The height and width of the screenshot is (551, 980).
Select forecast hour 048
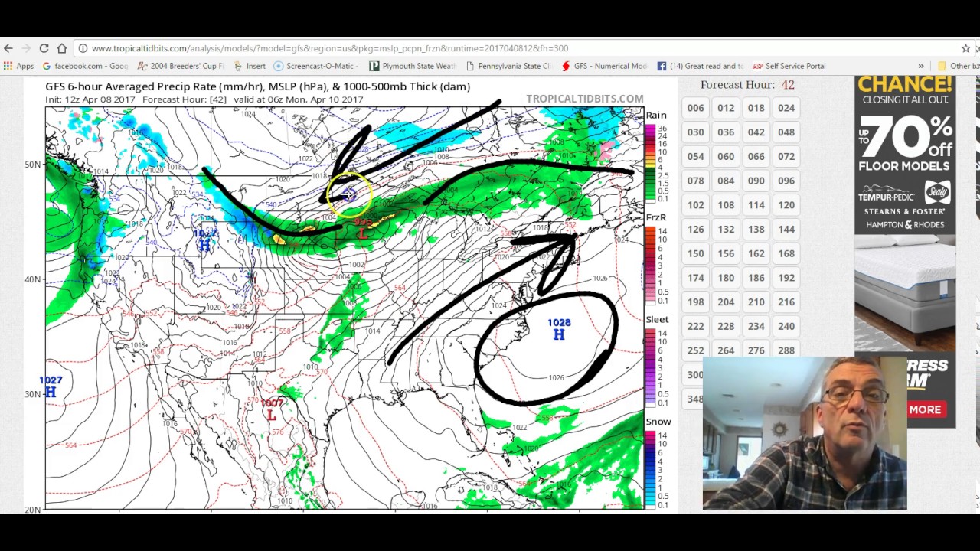[786, 132]
